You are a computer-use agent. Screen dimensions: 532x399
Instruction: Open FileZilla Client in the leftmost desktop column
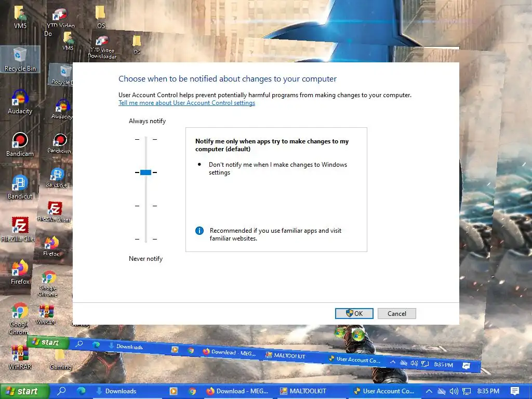pos(20,230)
